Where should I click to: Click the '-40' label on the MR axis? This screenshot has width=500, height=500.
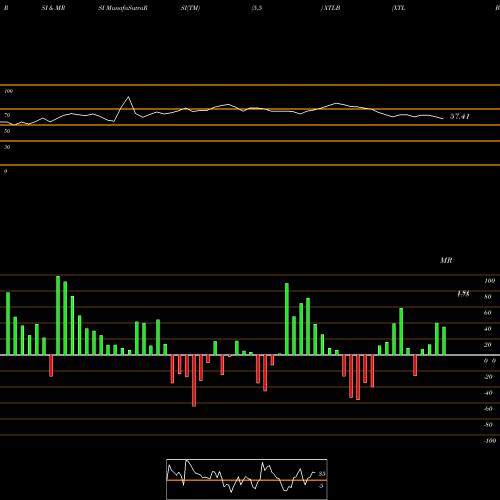(488, 393)
